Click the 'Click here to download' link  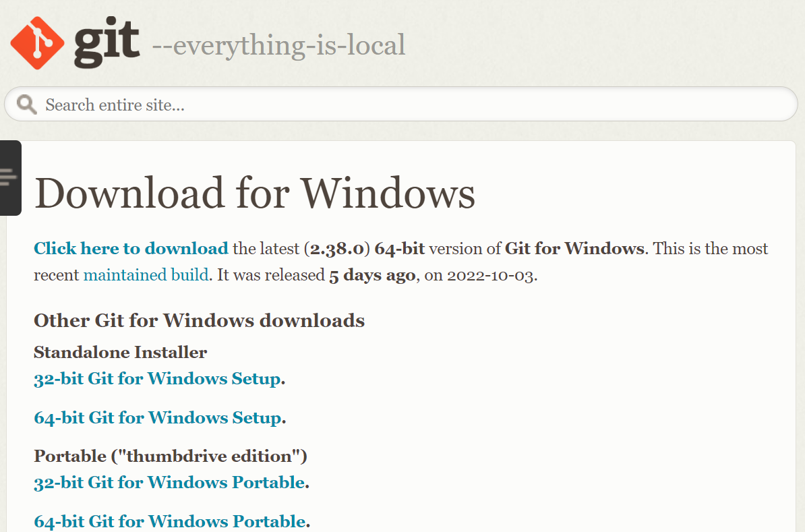pyautogui.click(x=131, y=249)
